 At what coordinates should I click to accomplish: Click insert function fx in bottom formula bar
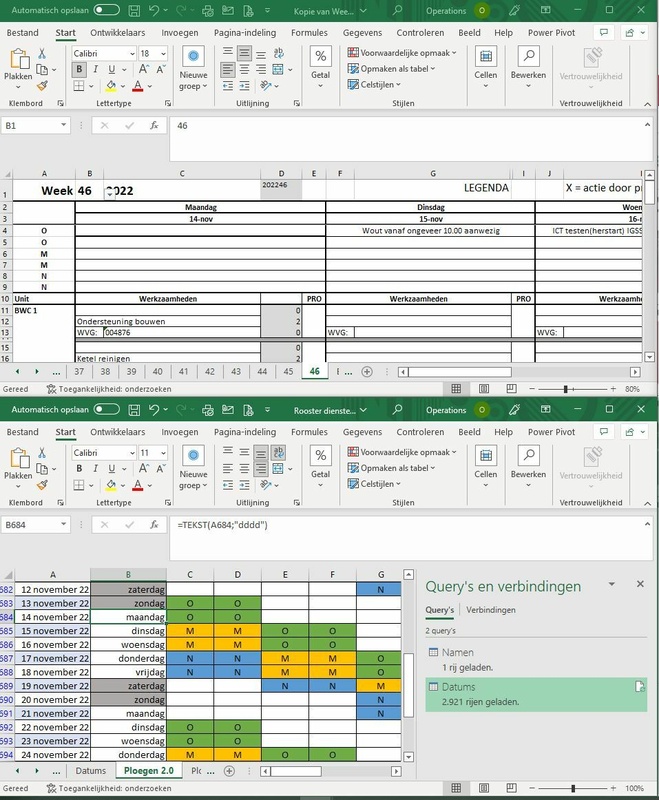(154, 525)
